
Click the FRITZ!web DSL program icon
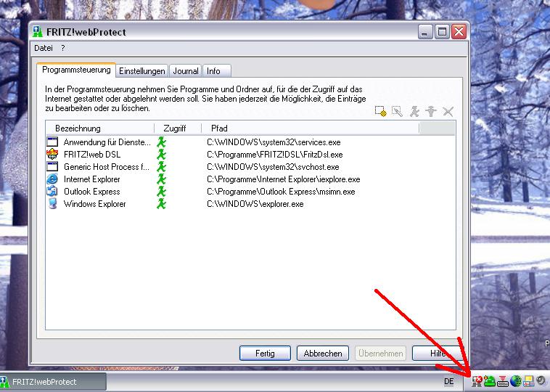52,154
